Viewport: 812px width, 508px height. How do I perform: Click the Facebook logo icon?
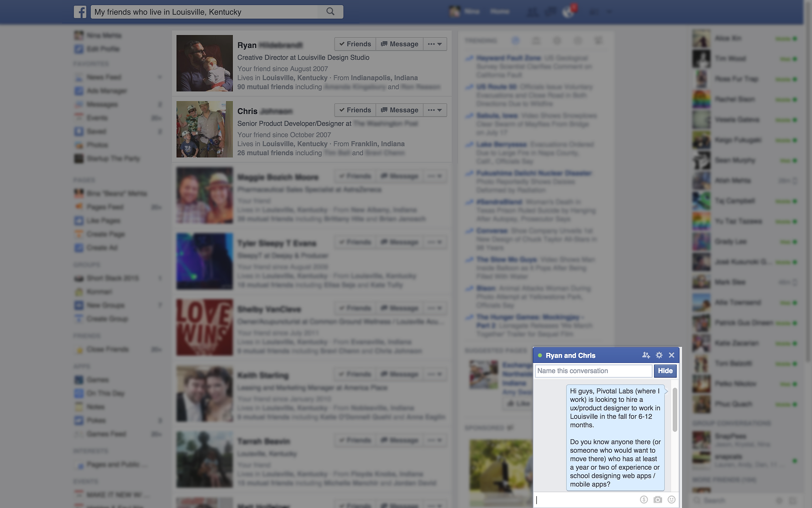tap(80, 12)
